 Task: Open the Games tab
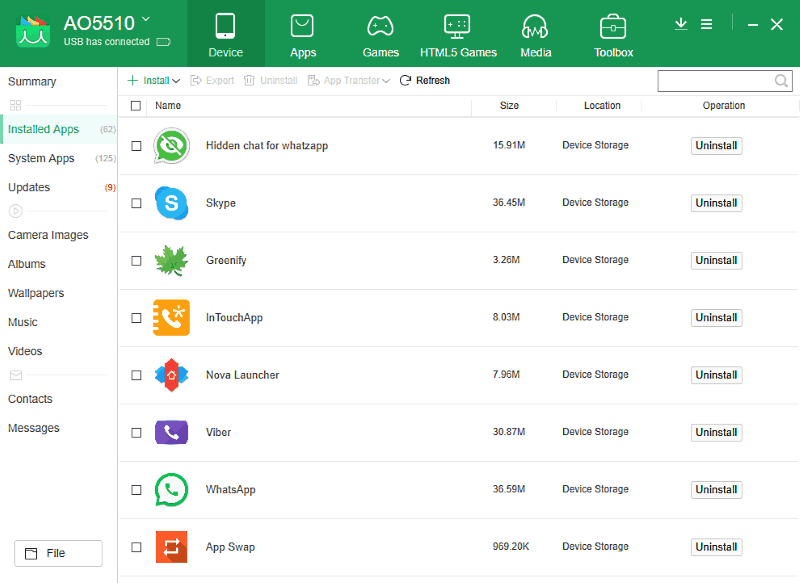point(381,34)
